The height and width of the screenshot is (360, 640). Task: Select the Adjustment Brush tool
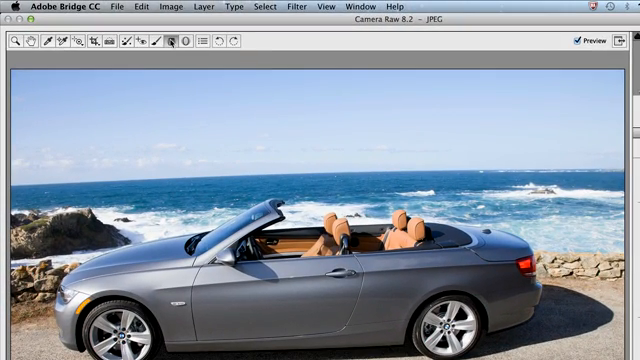(x=156, y=41)
